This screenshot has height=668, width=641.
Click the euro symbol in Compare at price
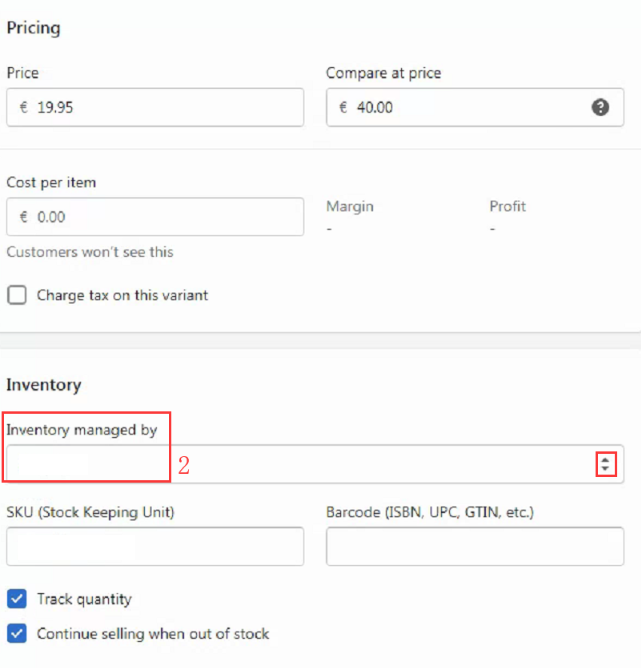coord(343,107)
